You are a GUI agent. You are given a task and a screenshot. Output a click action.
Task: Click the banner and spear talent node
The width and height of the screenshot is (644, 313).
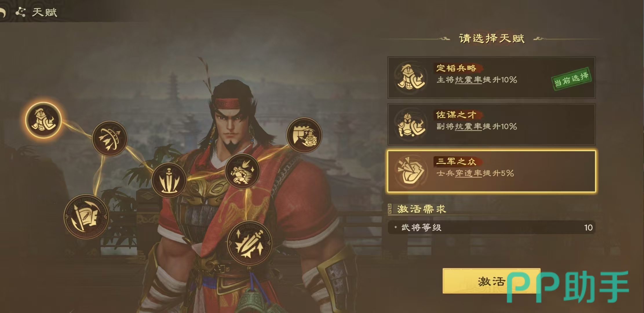pos(86,217)
